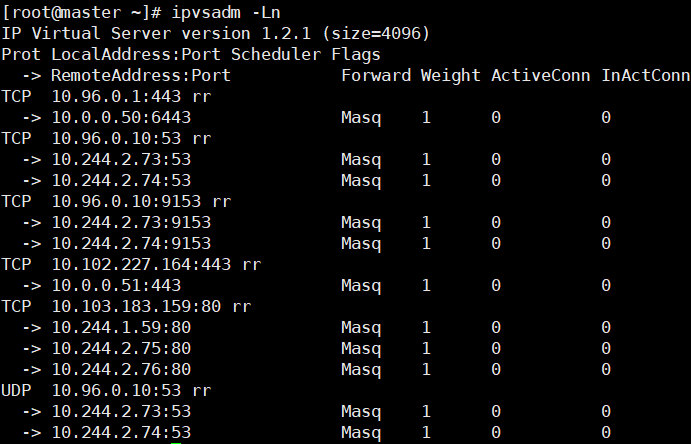Click the Flags column header
This screenshot has height=444, width=691.
pyautogui.click(x=355, y=54)
